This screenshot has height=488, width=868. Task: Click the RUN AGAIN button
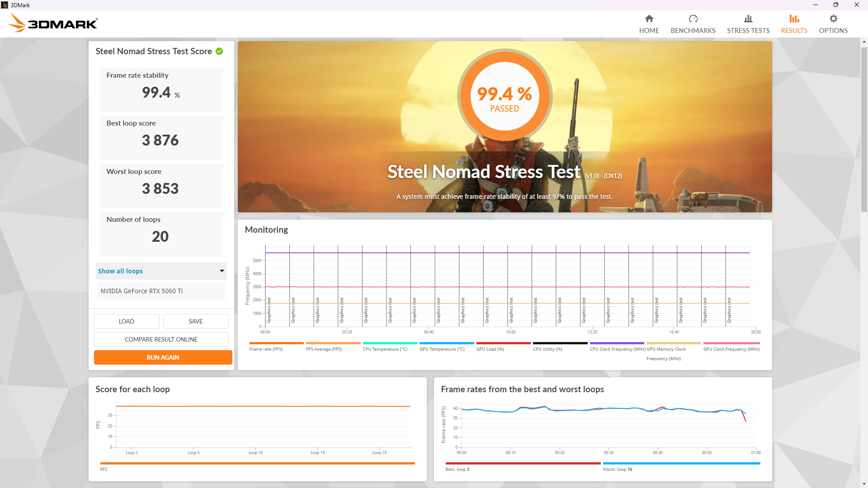(x=163, y=357)
